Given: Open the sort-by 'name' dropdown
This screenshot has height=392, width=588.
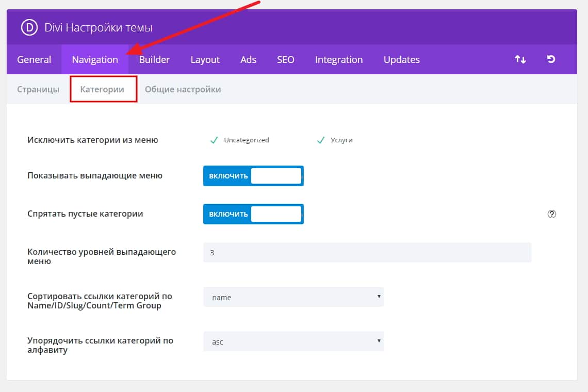Looking at the screenshot, I should click(x=293, y=297).
